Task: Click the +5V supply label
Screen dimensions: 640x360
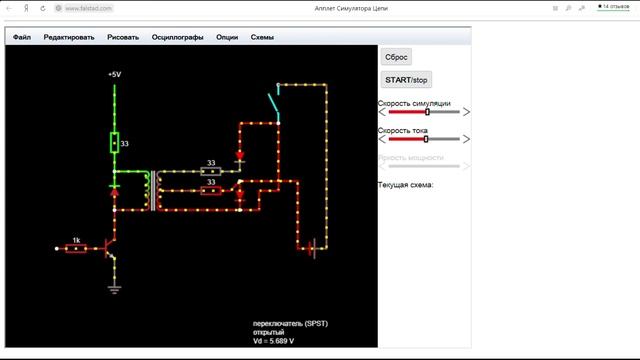Action: pos(115,75)
